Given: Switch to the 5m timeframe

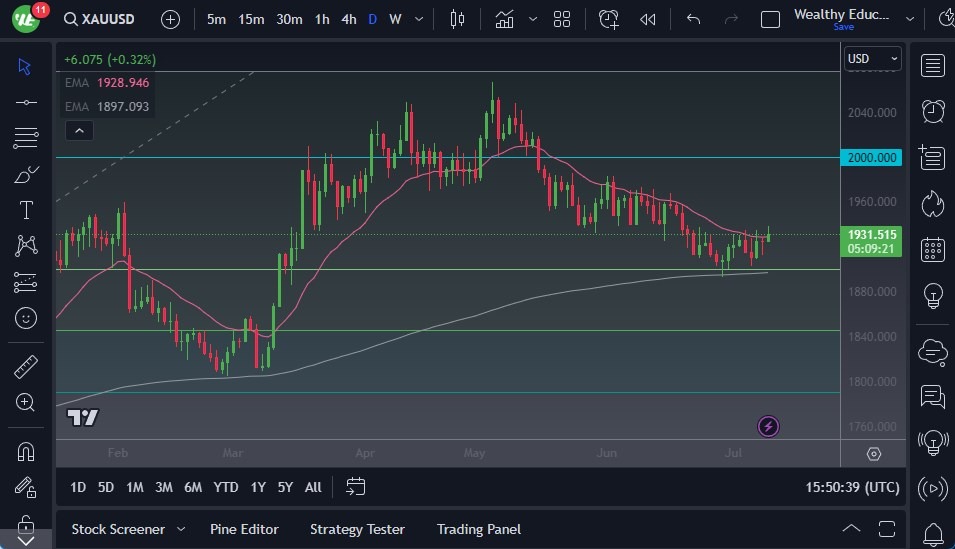Looking at the screenshot, I should pyautogui.click(x=216, y=19).
